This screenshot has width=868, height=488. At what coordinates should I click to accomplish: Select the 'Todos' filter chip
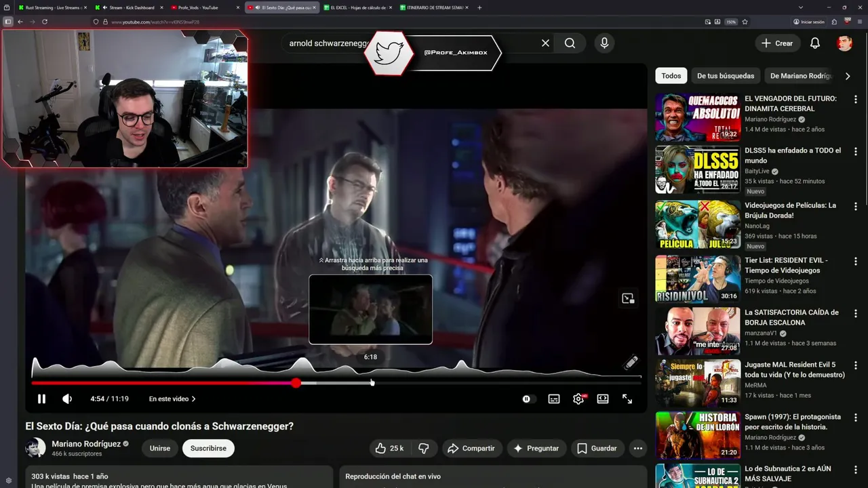click(x=671, y=76)
